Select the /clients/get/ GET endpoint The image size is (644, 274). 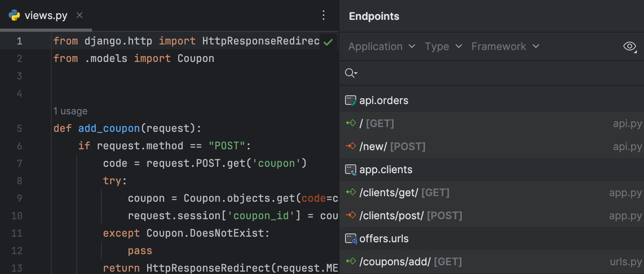(404, 193)
